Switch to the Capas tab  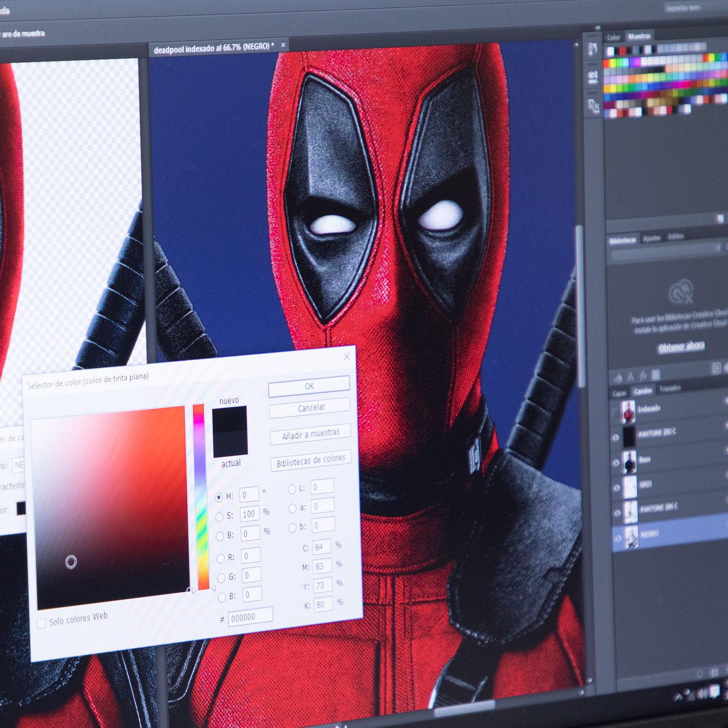(619, 393)
